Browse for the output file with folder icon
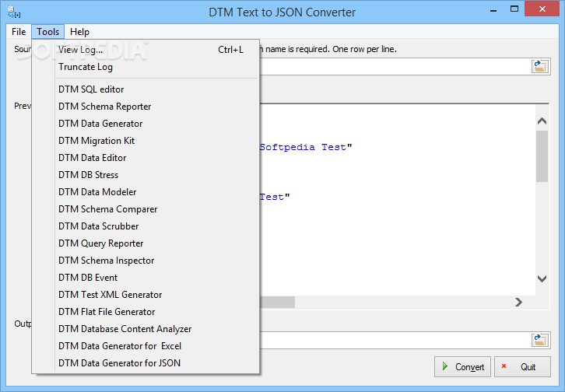This screenshot has width=565, height=392. [x=540, y=340]
